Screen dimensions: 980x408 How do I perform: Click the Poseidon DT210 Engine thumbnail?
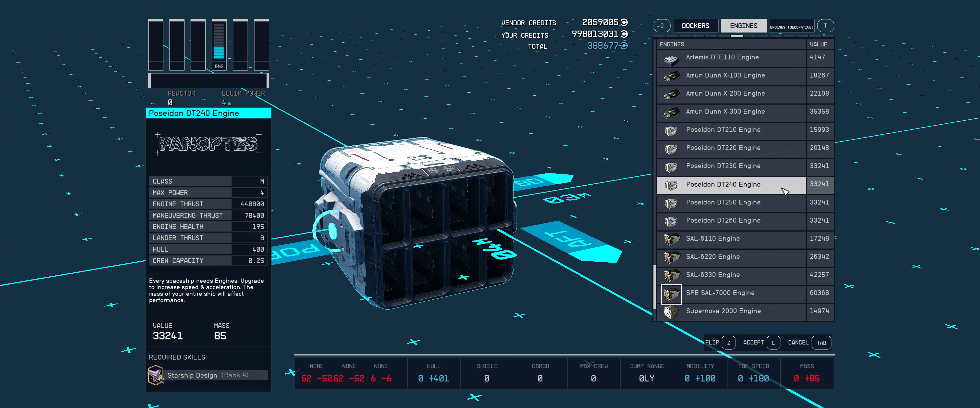click(x=671, y=131)
